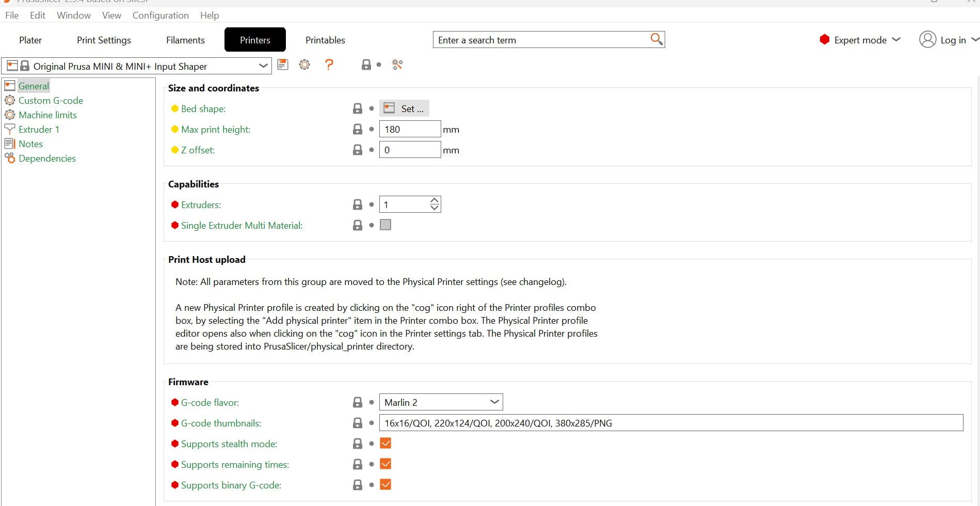The width and height of the screenshot is (980, 506).
Task: Click the save preset floppy disk icon
Action: coord(282,65)
